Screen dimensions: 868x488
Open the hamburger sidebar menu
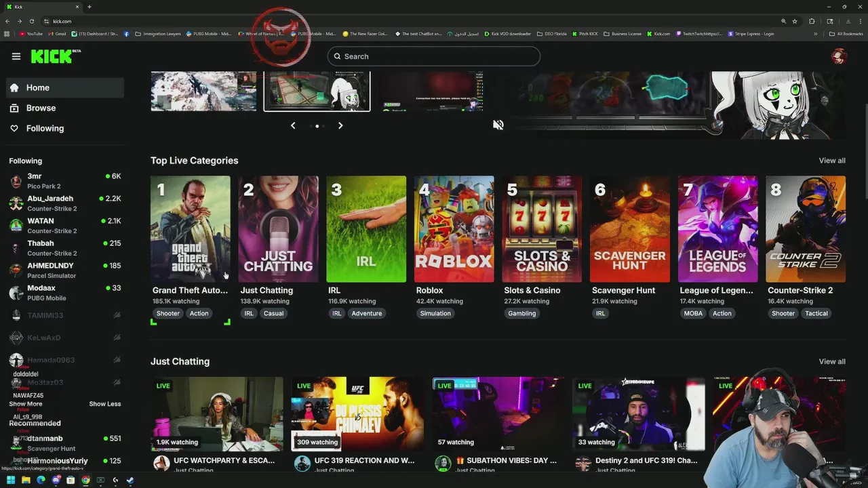click(x=16, y=56)
